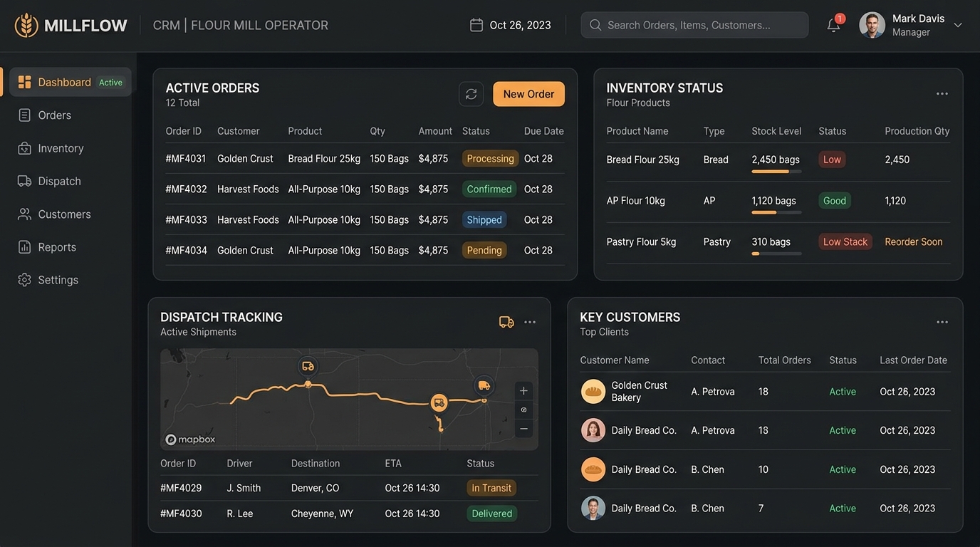
Task: Click Reorder Soon for Pastry Flour
Action: 914,241
